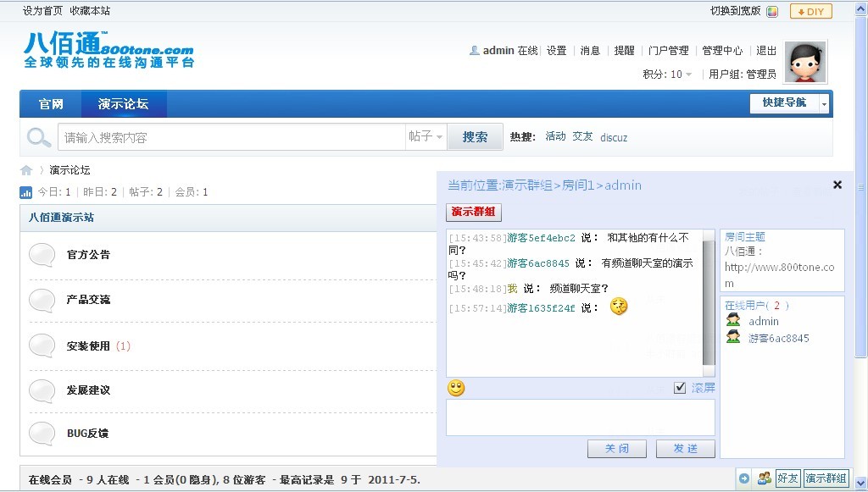Open the smiley emoticon picker in the chat
The image size is (868, 492).
(x=456, y=387)
